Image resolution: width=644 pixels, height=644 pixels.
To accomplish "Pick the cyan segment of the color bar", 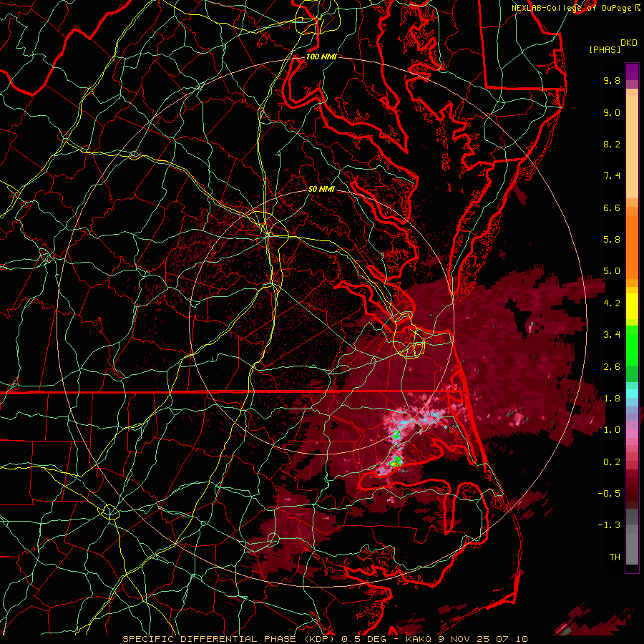I will pos(632,394).
